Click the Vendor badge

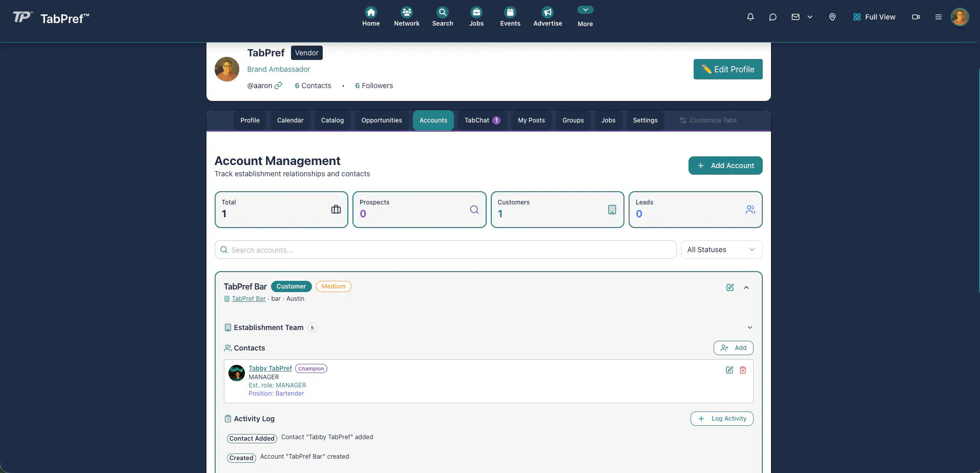point(307,53)
